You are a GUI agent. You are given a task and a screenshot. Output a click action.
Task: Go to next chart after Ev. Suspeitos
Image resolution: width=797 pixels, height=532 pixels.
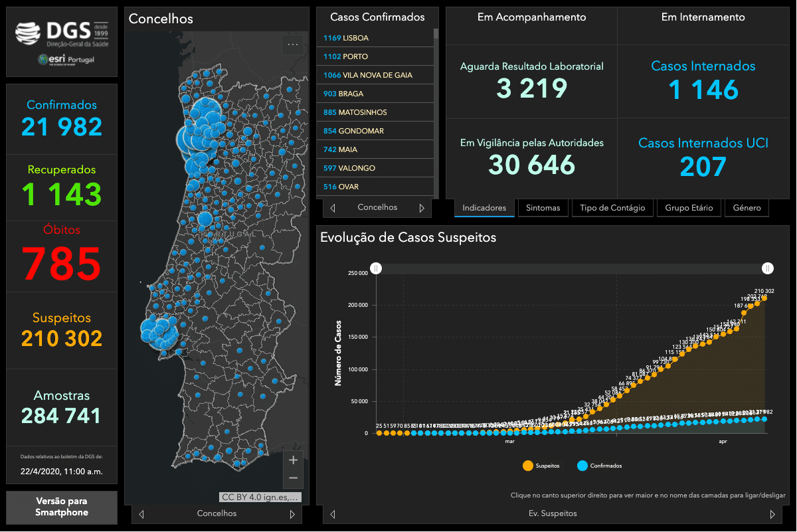coord(772,513)
